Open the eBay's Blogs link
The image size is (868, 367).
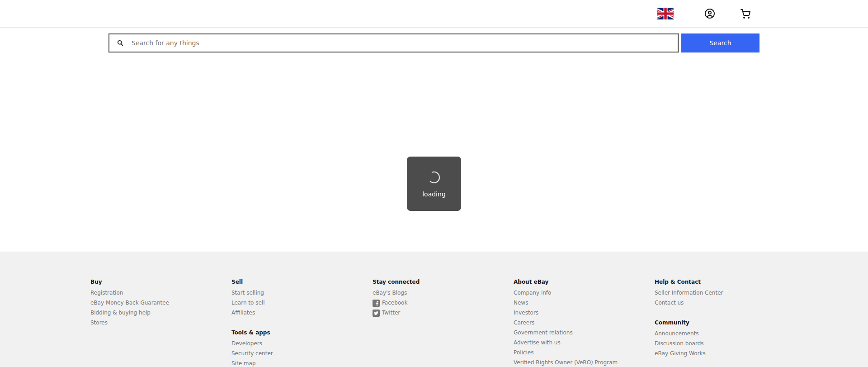click(x=390, y=293)
